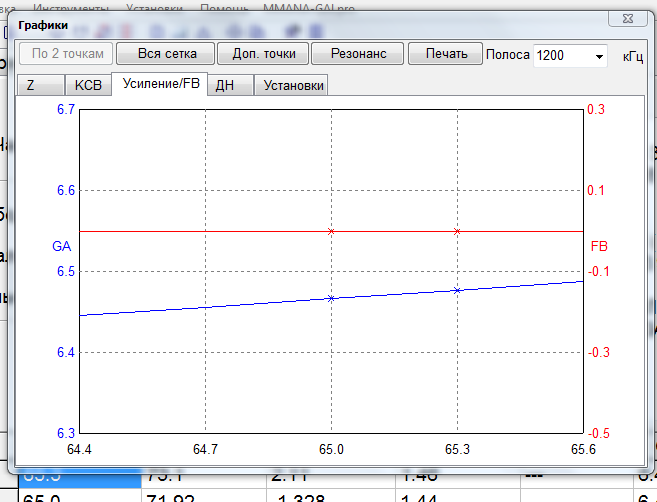Click the 6.5 gain axis value
Image resolution: width=657 pixels, height=502 pixels.
tap(66, 271)
